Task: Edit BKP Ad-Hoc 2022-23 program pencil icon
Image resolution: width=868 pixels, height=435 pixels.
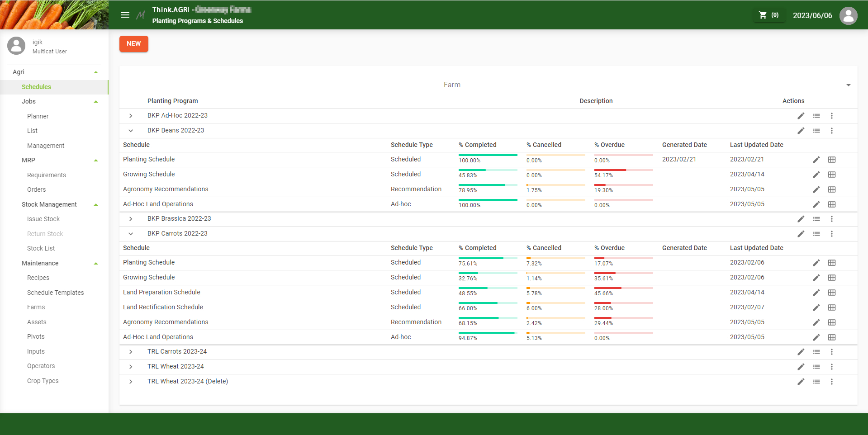Action: tap(801, 116)
